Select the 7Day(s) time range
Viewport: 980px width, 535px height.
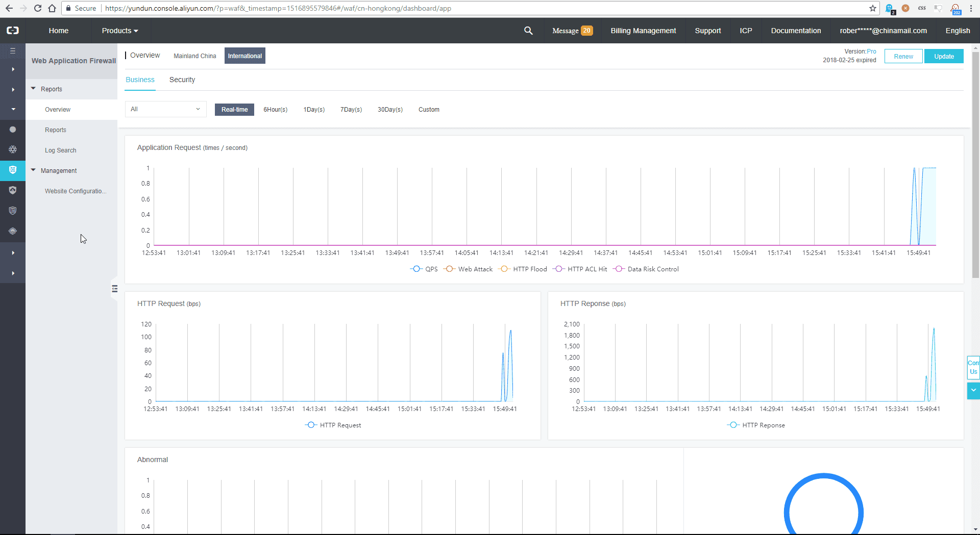tap(351, 110)
